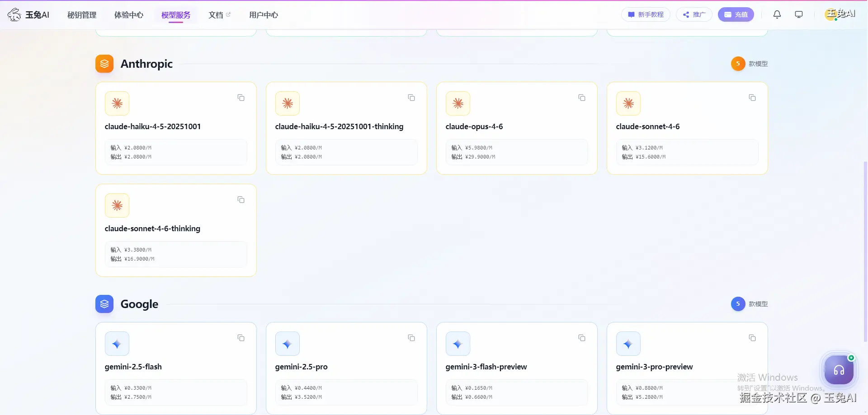Screen dimensions: 868x415
Task: Copy the gemini-2.5-flash model name
Action: [x=241, y=338]
